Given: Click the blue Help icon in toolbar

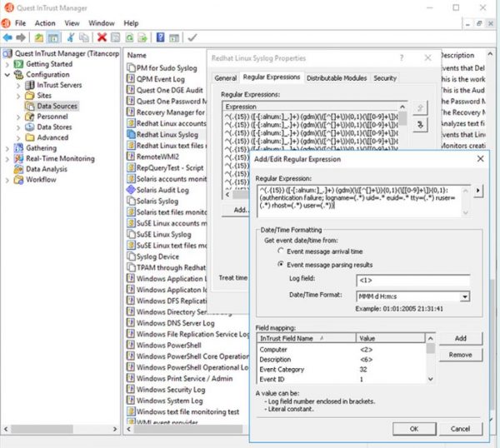Looking at the screenshot, I should tap(160, 37).
